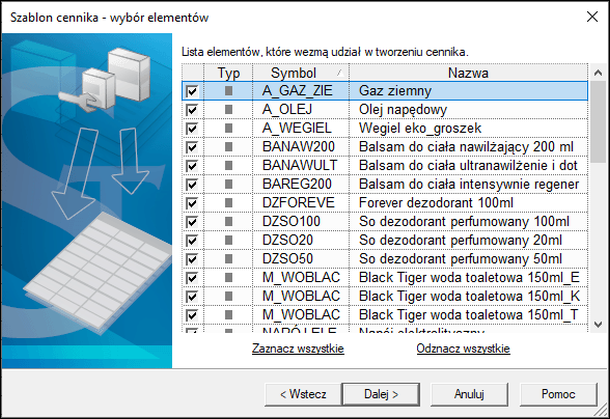Click the type icon in the DZSO100 row
This screenshot has height=419, width=610.
point(229,222)
